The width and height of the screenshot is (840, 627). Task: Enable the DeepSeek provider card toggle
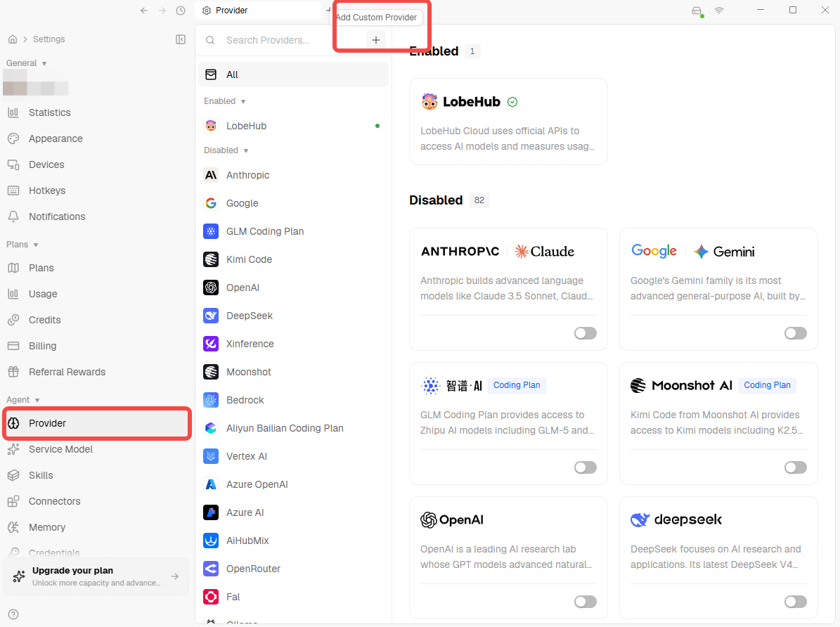[x=796, y=602]
